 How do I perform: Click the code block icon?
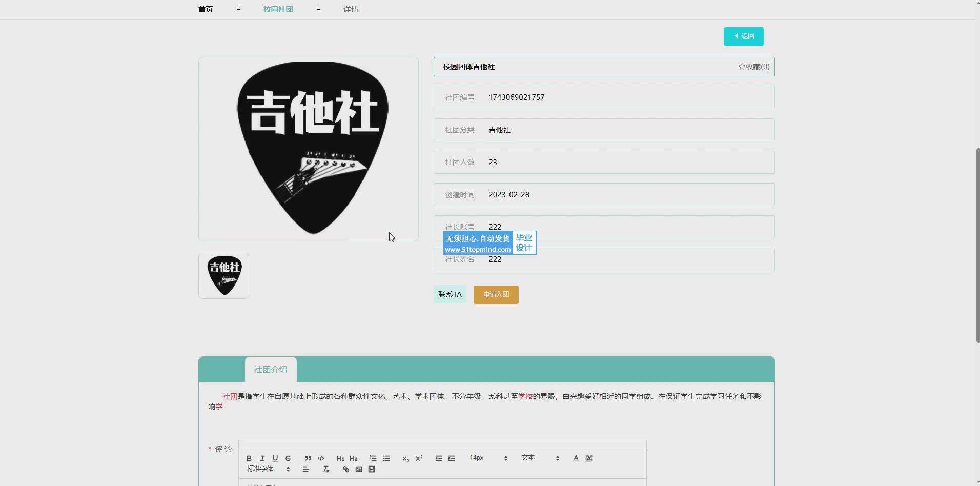[321, 458]
